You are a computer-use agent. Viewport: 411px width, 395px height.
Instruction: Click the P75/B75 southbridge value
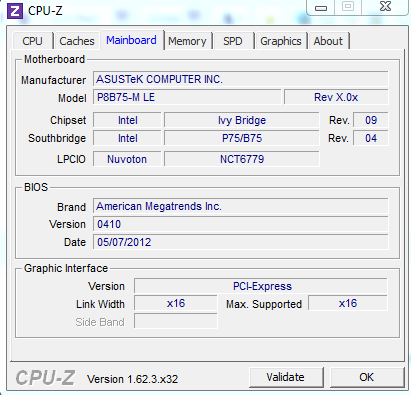tap(242, 138)
